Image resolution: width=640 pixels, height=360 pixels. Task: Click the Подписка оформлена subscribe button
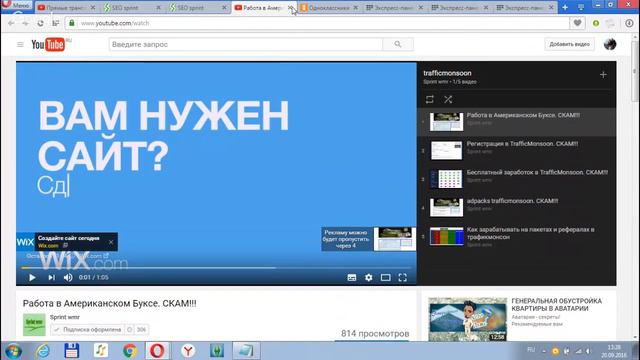click(87, 329)
